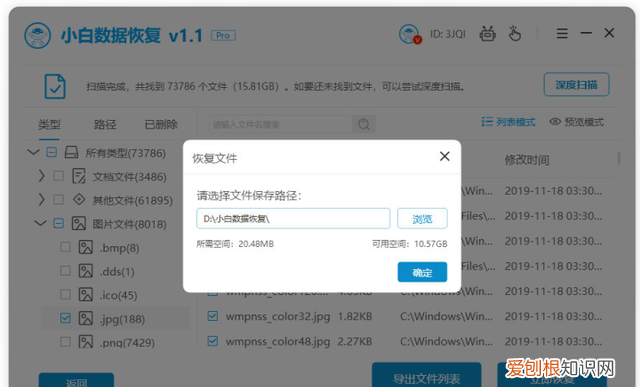640x387 pixels.
Task: Click the scan complete document icon
Action: [x=55, y=86]
